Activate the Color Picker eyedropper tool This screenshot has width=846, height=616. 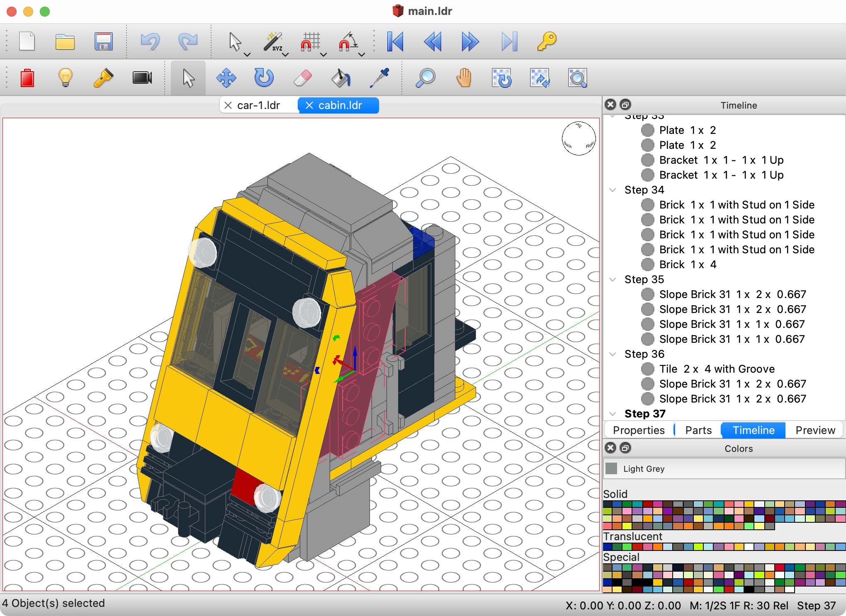coord(379,78)
